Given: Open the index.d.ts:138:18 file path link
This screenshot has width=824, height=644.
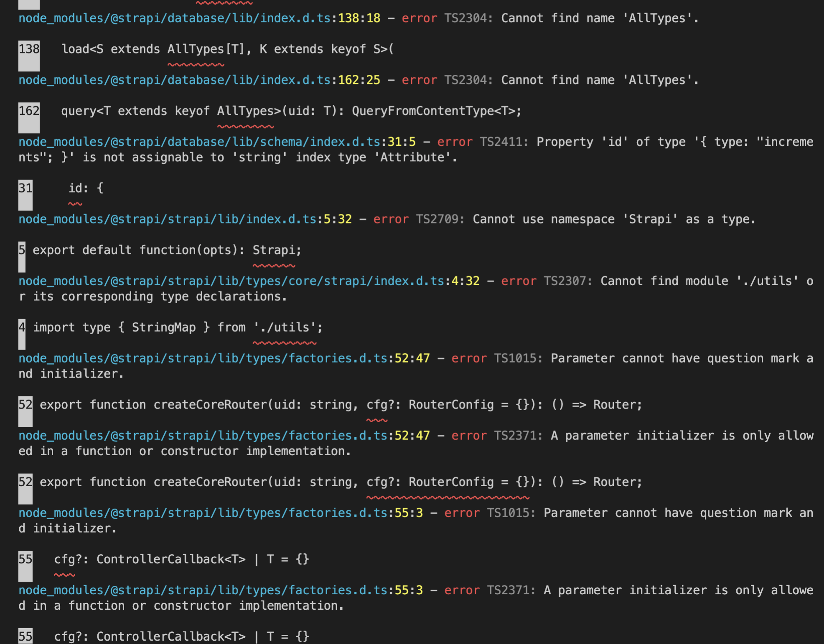Looking at the screenshot, I should click(x=200, y=18).
